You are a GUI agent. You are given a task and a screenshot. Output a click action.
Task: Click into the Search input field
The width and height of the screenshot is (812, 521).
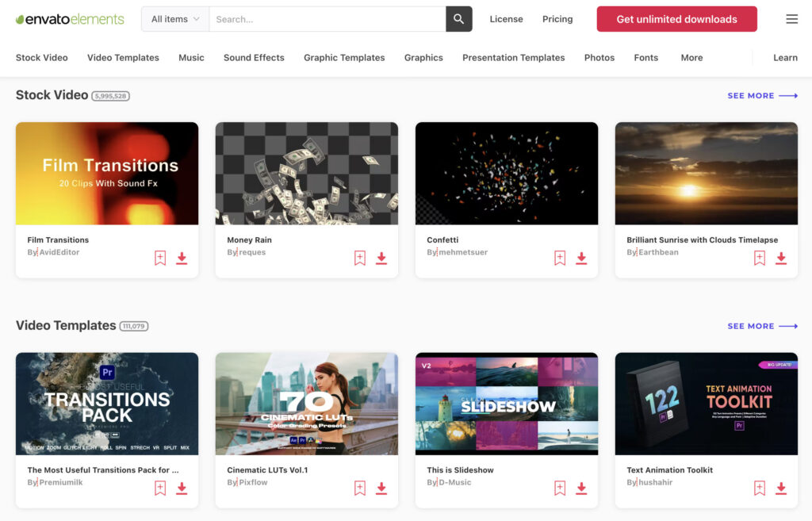pyautogui.click(x=327, y=19)
